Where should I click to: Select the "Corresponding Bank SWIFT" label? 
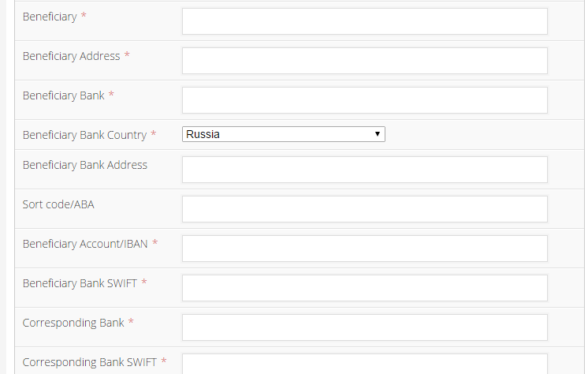tap(90, 362)
